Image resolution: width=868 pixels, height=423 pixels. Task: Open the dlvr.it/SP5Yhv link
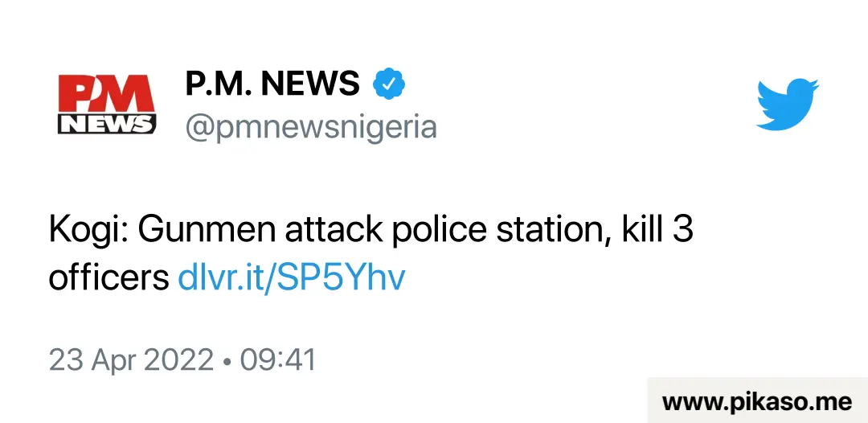(291, 277)
